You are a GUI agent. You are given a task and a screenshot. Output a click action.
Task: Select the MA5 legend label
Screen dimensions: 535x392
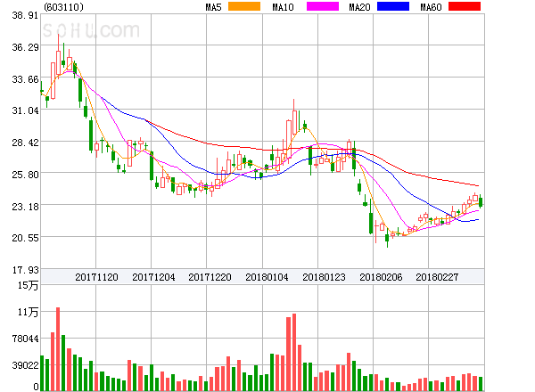click(213, 7)
